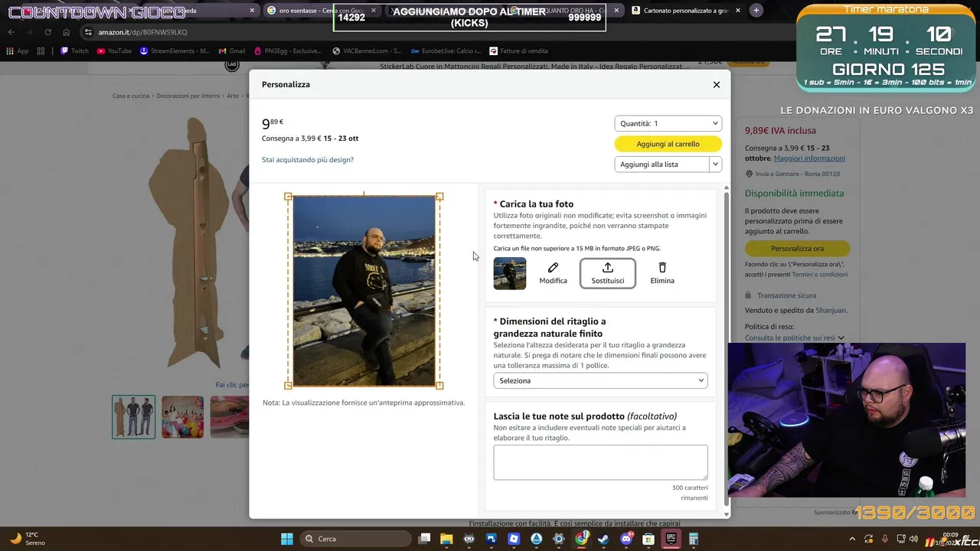Open Microsoft Store from the taskbar

648,539
